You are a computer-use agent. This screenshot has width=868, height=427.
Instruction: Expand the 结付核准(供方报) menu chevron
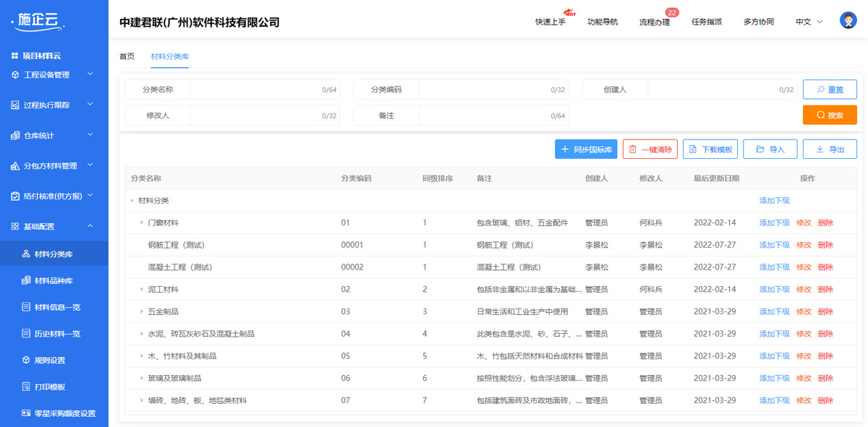click(90, 195)
